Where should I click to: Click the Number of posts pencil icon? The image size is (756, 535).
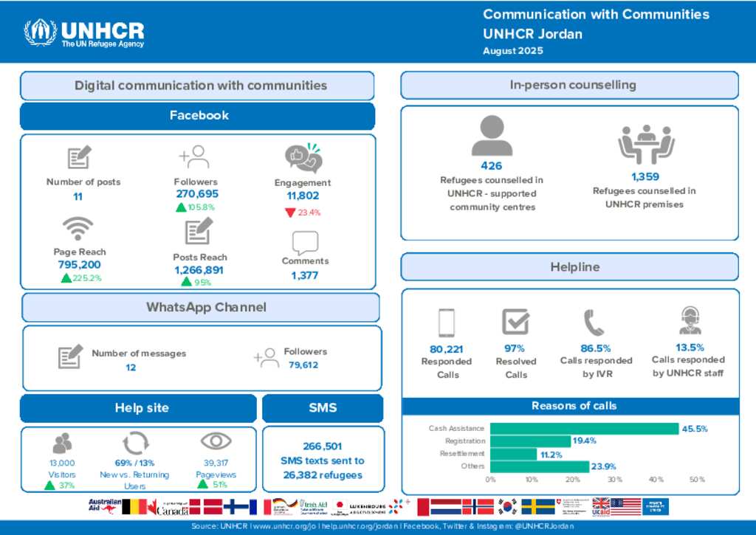[79, 158]
